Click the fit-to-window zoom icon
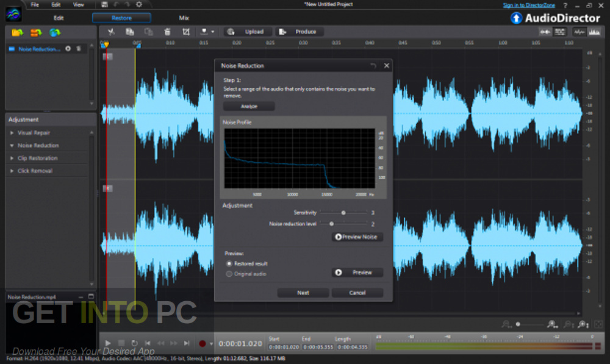This screenshot has width=610, height=364. coord(598,324)
